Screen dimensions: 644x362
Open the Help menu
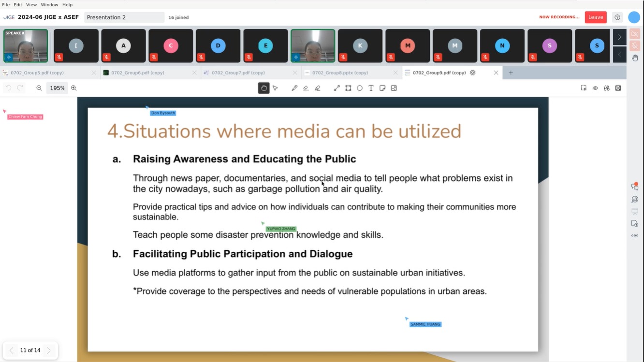(x=68, y=5)
